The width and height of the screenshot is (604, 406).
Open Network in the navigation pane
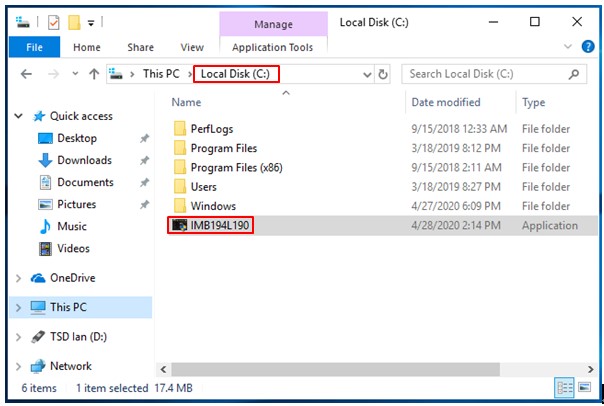pyautogui.click(x=71, y=366)
